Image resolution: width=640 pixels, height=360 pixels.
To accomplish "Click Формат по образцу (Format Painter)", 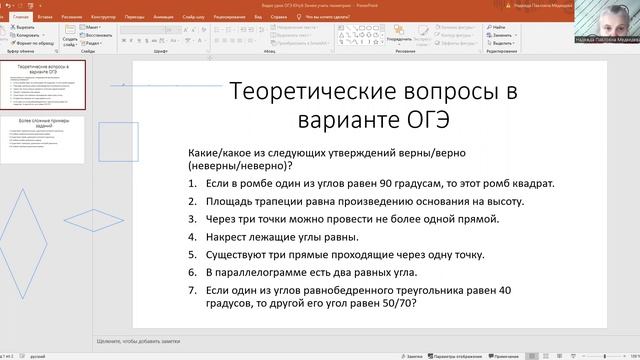I will click(32, 43).
